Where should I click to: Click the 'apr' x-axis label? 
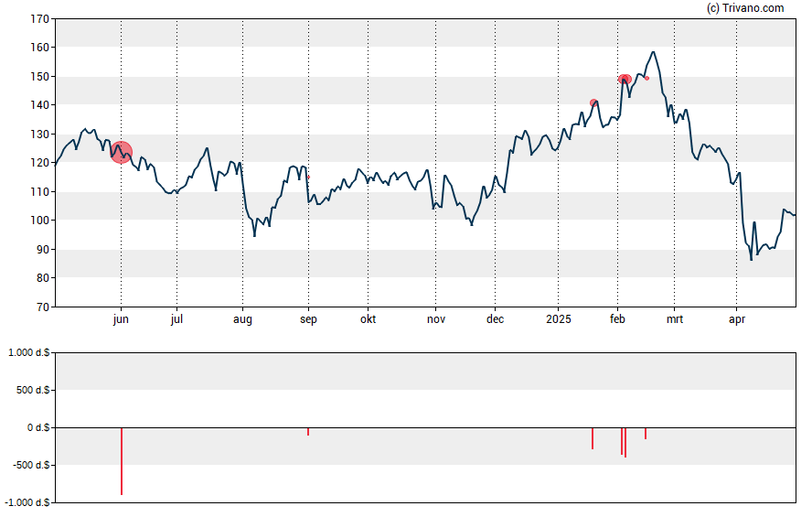(x=737, y=319)
